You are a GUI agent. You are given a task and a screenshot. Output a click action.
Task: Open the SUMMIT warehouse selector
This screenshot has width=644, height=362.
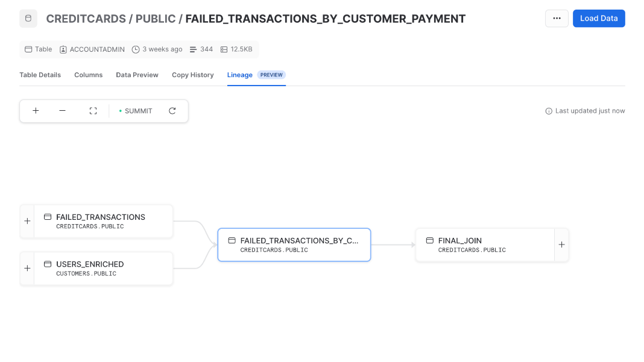tap(136, 111)
